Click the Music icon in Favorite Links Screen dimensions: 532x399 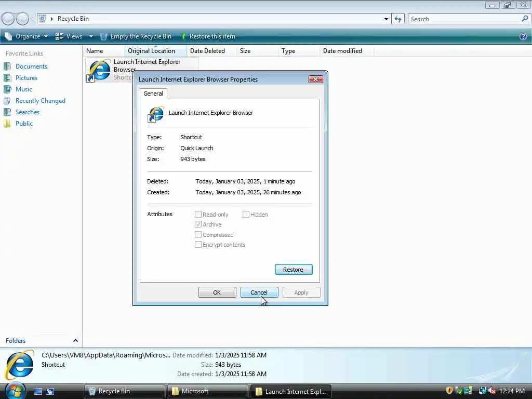pyautogui.click(x=7, y=89)
